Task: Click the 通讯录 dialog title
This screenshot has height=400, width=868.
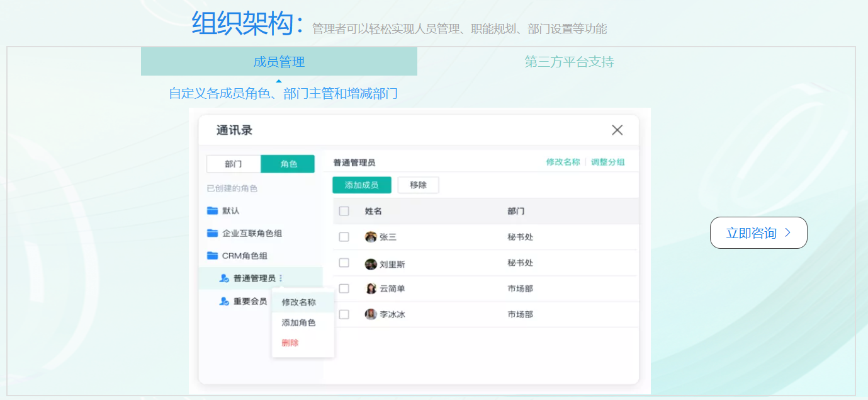Action: pyautogui.click(x=234, y=130)
